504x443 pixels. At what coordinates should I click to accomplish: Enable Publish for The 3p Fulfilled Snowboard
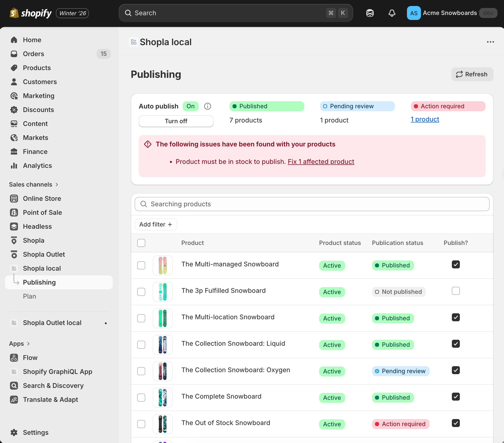point(456,291)
